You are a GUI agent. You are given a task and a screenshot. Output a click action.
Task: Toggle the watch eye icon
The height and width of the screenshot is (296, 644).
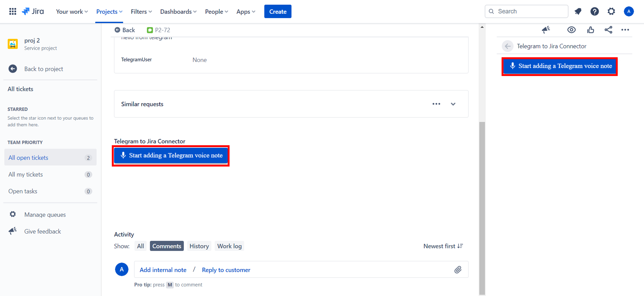pos(571,30)
